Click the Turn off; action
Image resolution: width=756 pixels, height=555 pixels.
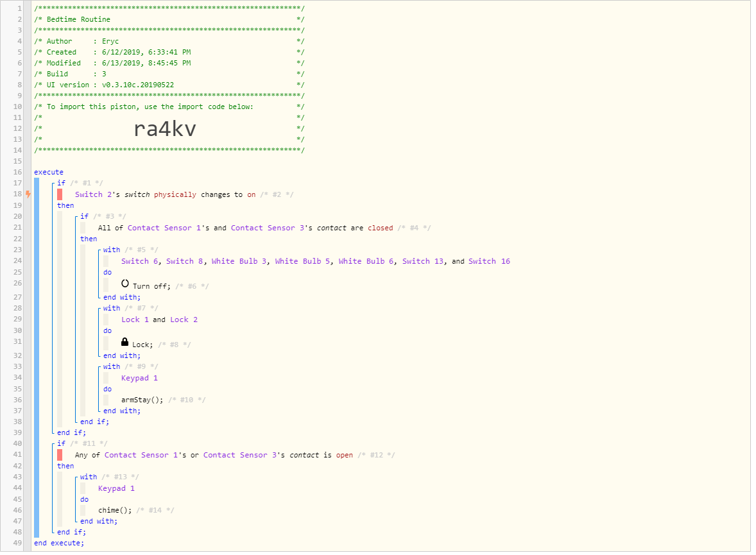152,286
